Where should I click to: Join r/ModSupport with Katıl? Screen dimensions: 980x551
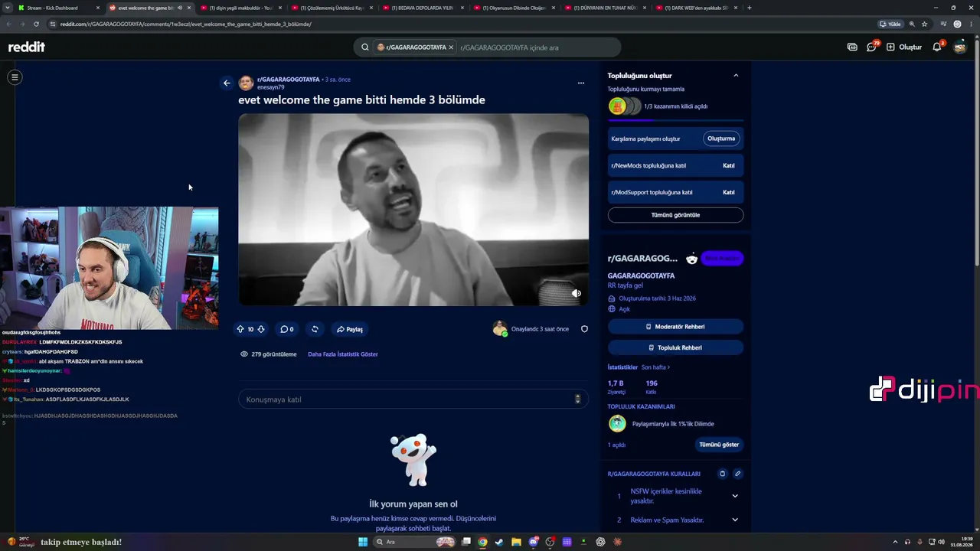(729, 192)
